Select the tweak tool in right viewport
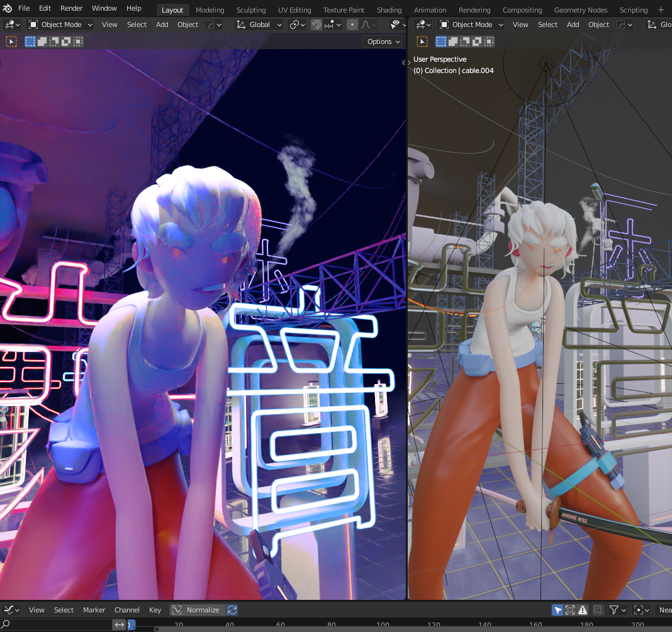Screen dimensions: 672x632 pyautogui.click(x=422, y=42)
